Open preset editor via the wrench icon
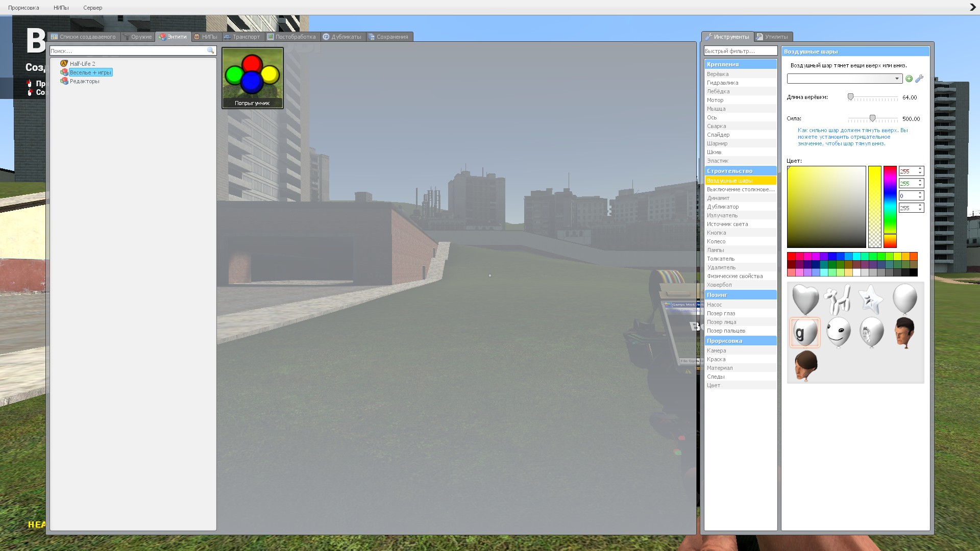This screenshot has height=551, width=980. [x=919, y=79]
